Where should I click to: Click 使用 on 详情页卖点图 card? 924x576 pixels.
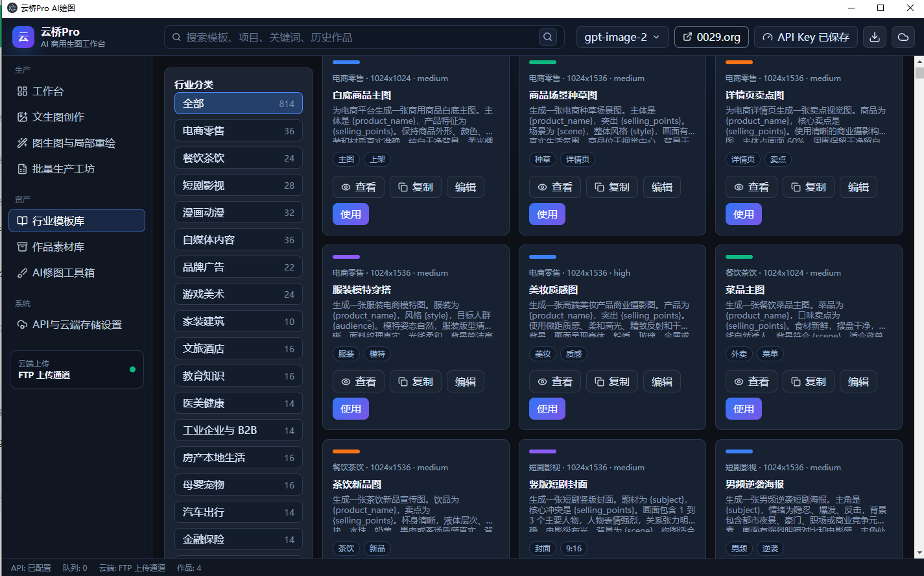click(x=744, y=214)
